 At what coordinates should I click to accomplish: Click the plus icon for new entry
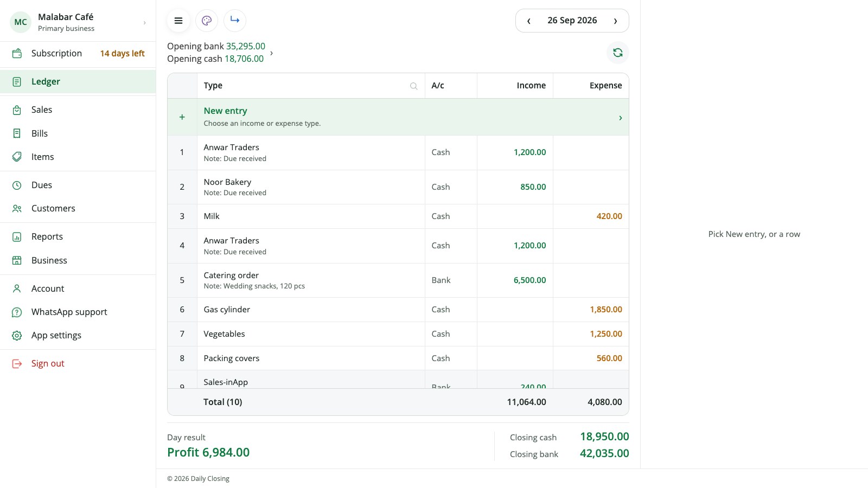[x=182, y=117]
